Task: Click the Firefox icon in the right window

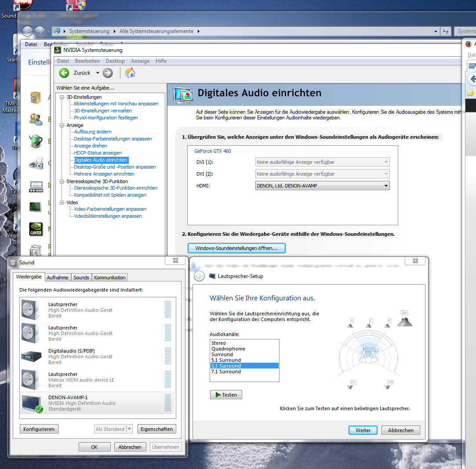Action: (x=469, y=44)
